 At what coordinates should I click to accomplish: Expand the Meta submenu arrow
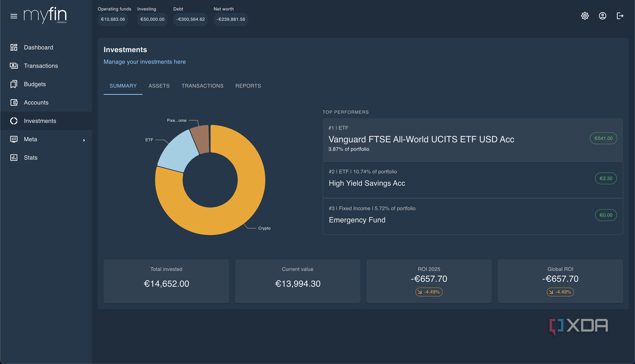pos(84,140)
